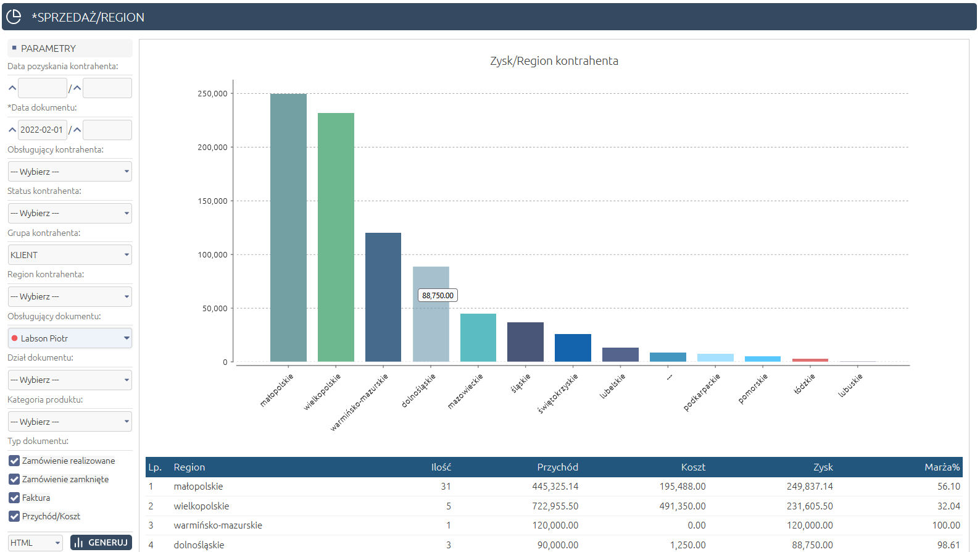This screenshot has width=980, height=552.
Task: Open the Region kontrahenta dropdown
Action: pos(70,296)
